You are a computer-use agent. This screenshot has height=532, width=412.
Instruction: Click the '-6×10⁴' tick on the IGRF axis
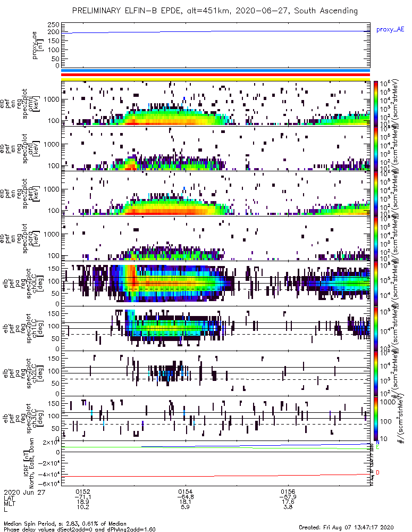coord(51,484)
